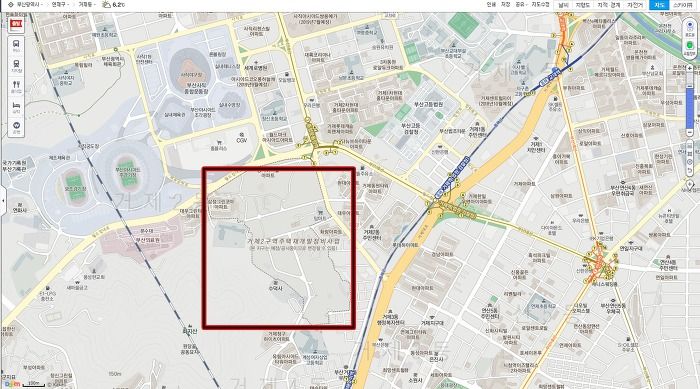This screenshot has width=700, height=389.
Task: Toggle the cadastral map overlay button
Action: pyautogui.click(x=608, y=5)
